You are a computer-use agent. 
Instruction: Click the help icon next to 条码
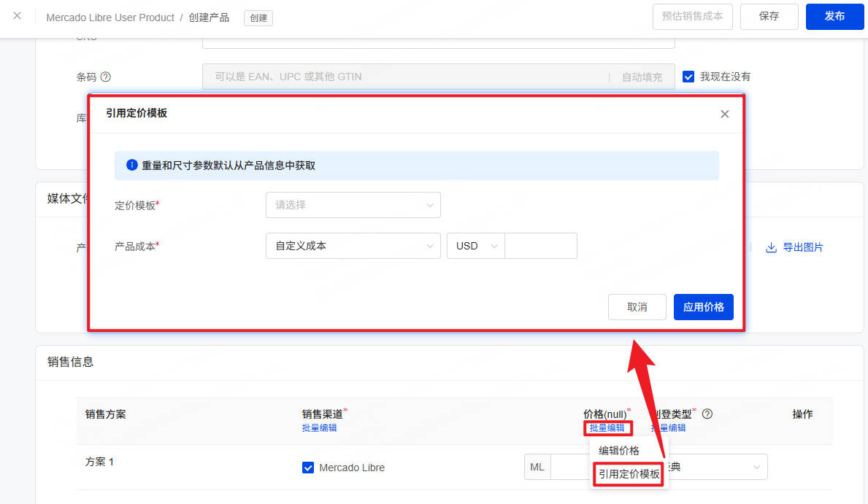pyautogui.click(x=106, y=77)
